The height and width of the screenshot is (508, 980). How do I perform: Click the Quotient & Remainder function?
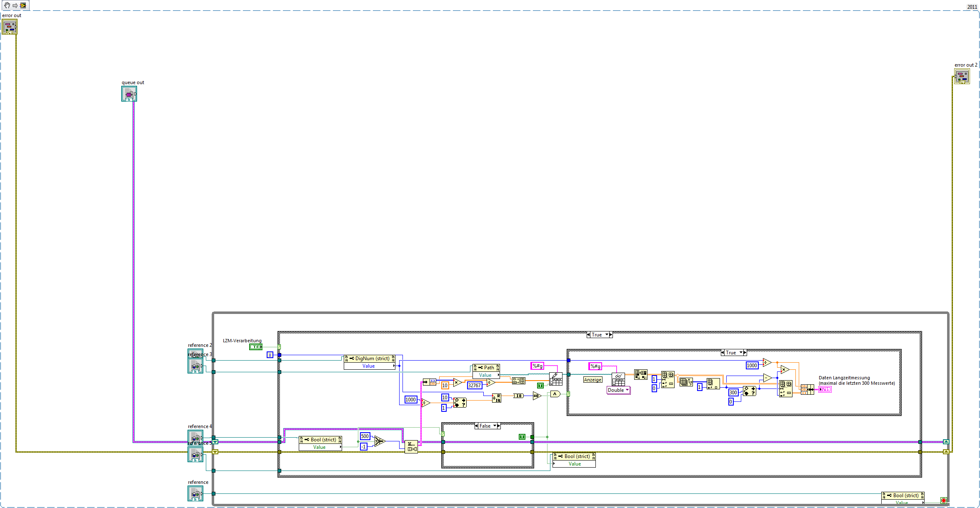coord(496,398)
